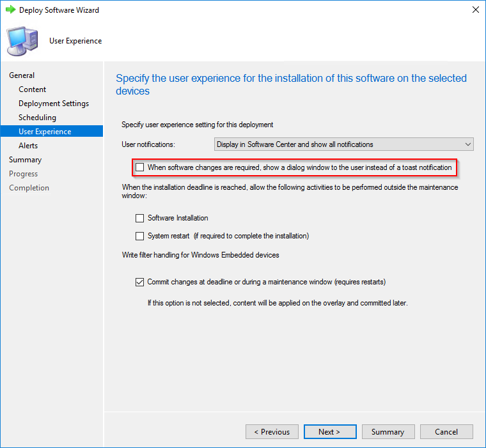Close the Deploy Software Wizard window
Viewport: 486px width, 448px height.
(474, 10)
